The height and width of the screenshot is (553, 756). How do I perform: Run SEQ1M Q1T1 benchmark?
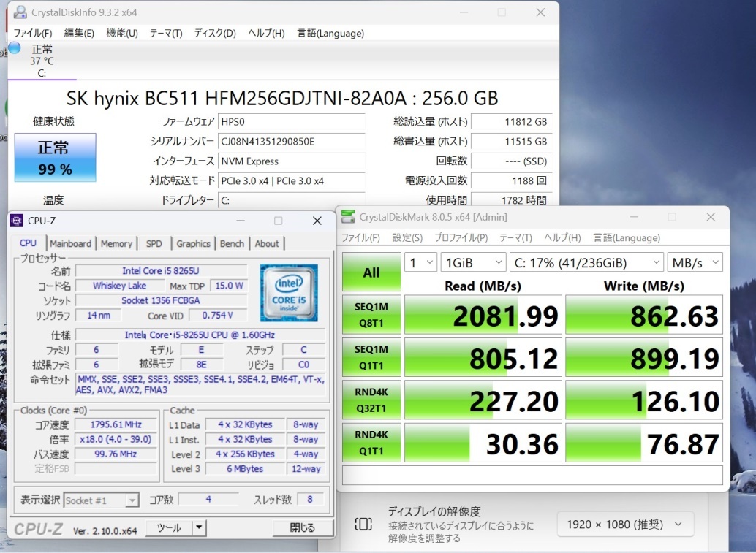pyautogui.click(x=371, y=357)
